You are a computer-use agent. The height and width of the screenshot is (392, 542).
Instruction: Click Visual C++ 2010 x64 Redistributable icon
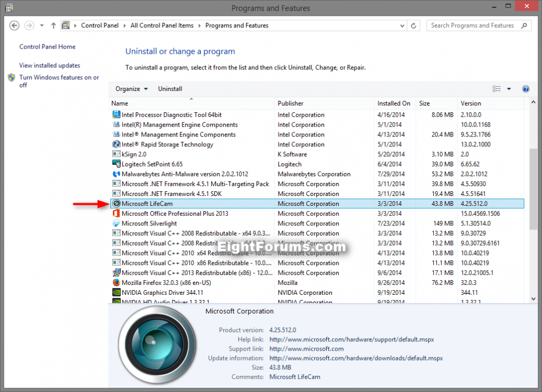click(117, 253)
